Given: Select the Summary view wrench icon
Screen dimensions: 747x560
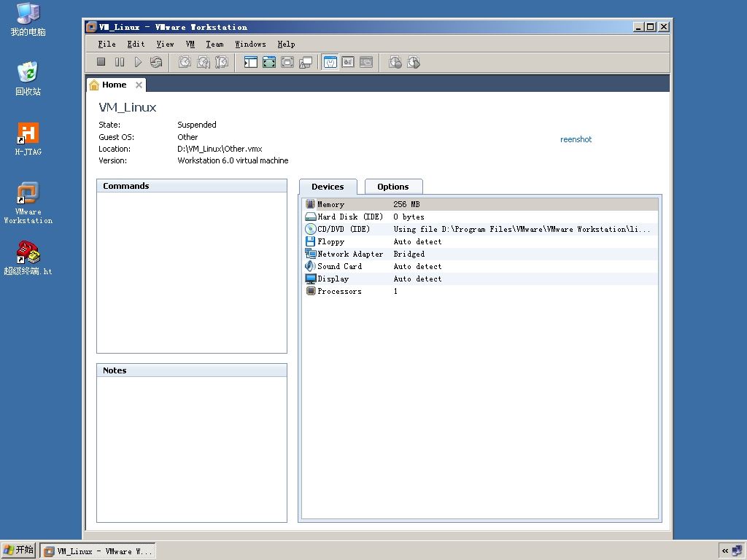Looking at the screenshot, I should (330, 62).
